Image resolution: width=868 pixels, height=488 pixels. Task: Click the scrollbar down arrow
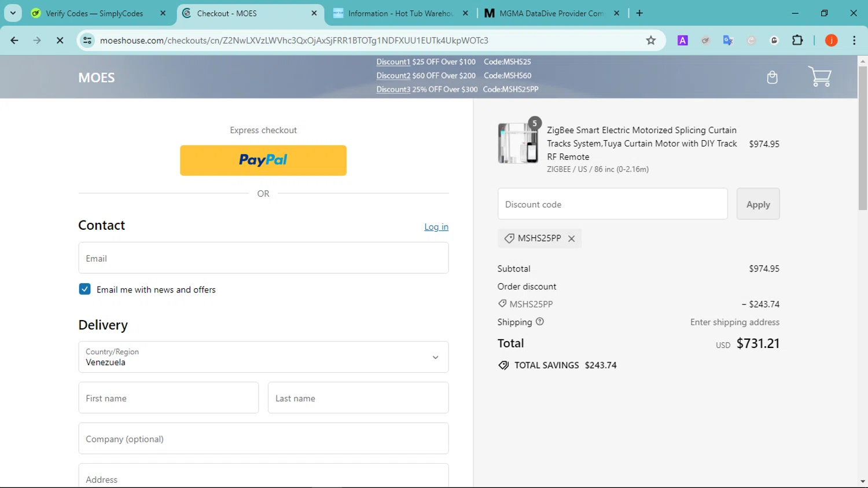coord(863,482)
